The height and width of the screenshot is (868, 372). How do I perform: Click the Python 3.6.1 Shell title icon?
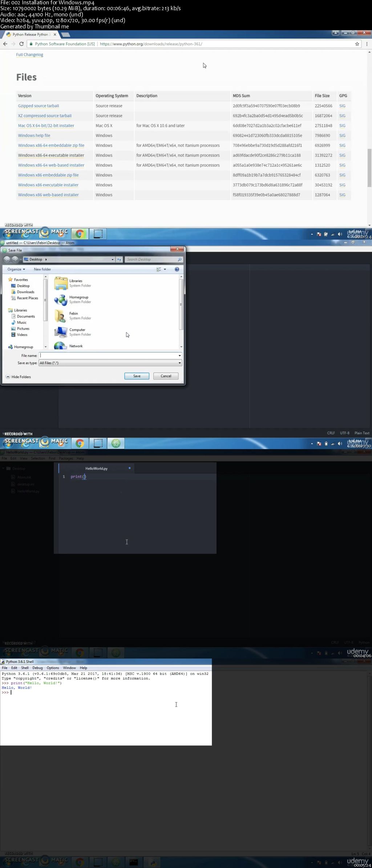click(3, 661)
